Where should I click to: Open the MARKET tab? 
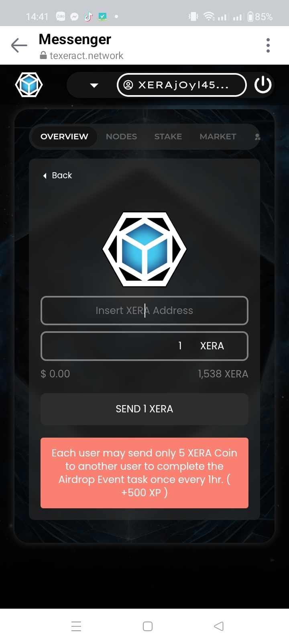click(218, 137)
